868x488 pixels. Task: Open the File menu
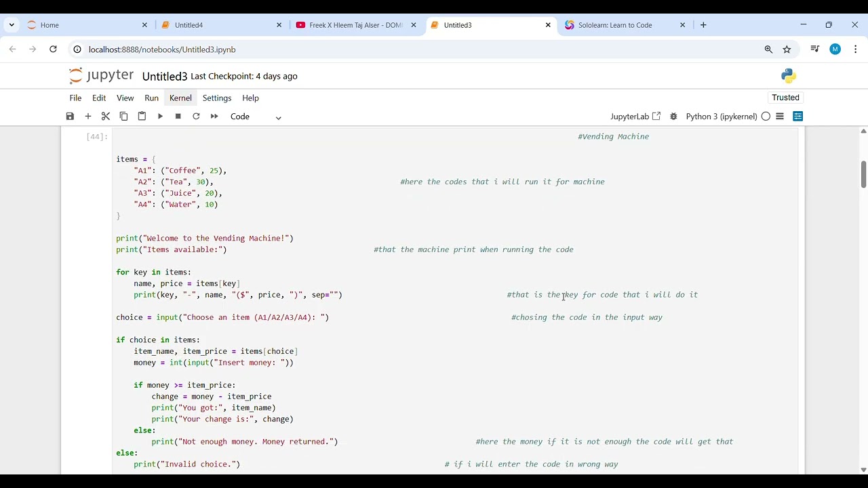(75, 98)
